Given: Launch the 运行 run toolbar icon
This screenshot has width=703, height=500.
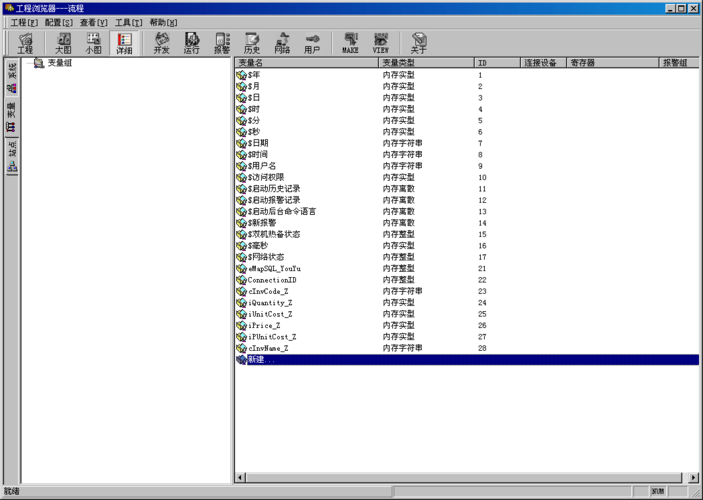Looking at the screenshot, I should [x=191, y=42].
